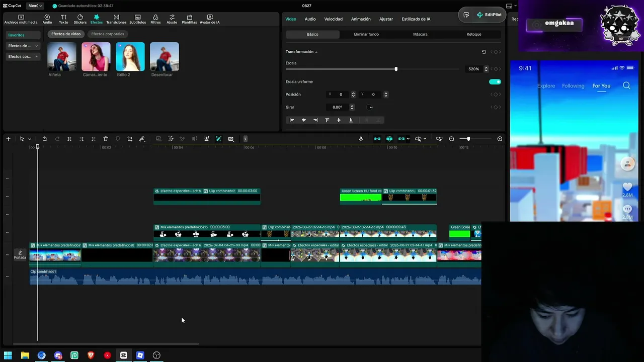Align clip to left edge

[292, 120]
